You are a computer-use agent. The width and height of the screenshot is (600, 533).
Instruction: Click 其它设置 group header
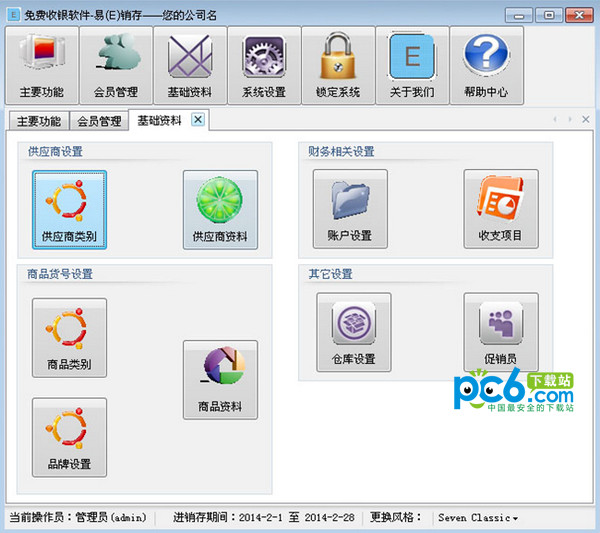tap(330, 274)
